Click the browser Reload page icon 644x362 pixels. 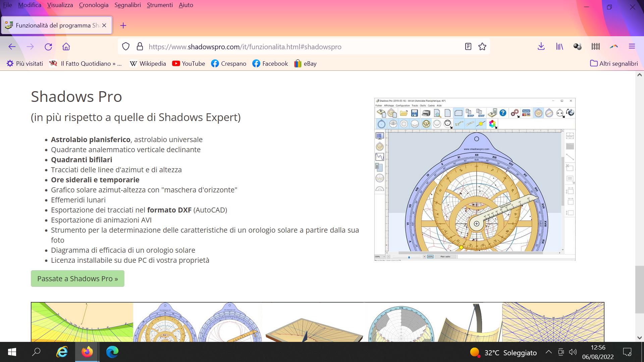[48, 47]
